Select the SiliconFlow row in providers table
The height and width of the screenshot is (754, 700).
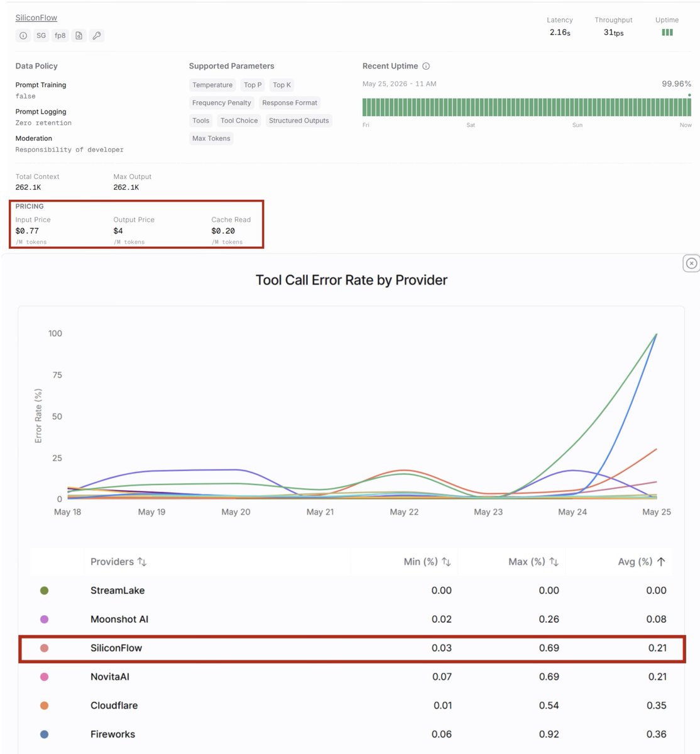pyautogui.click(x=352, y=648)
